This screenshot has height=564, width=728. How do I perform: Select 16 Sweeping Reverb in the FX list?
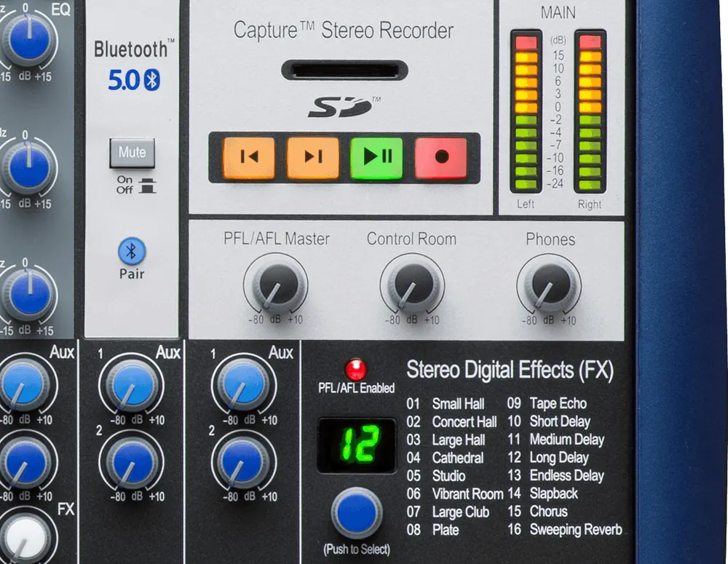565,529
